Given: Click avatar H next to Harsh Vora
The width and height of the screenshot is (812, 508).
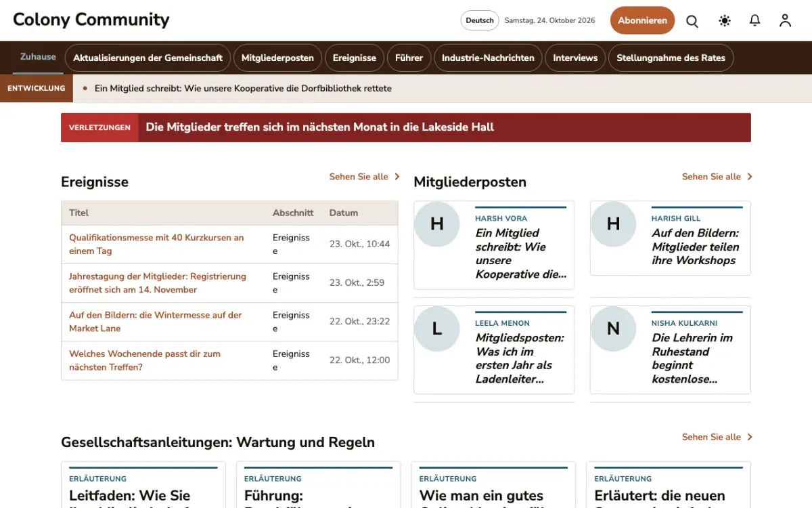Looking at the screenshot, I should pos(437,224).
